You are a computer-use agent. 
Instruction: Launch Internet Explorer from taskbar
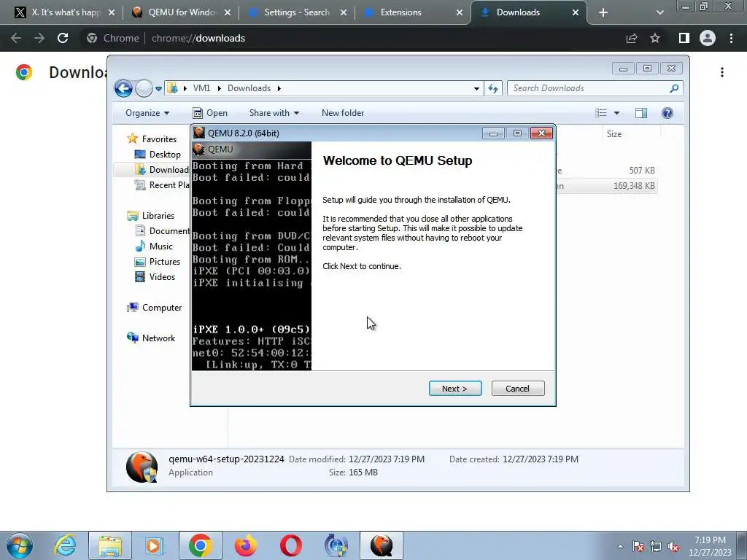tap(65, 545)
